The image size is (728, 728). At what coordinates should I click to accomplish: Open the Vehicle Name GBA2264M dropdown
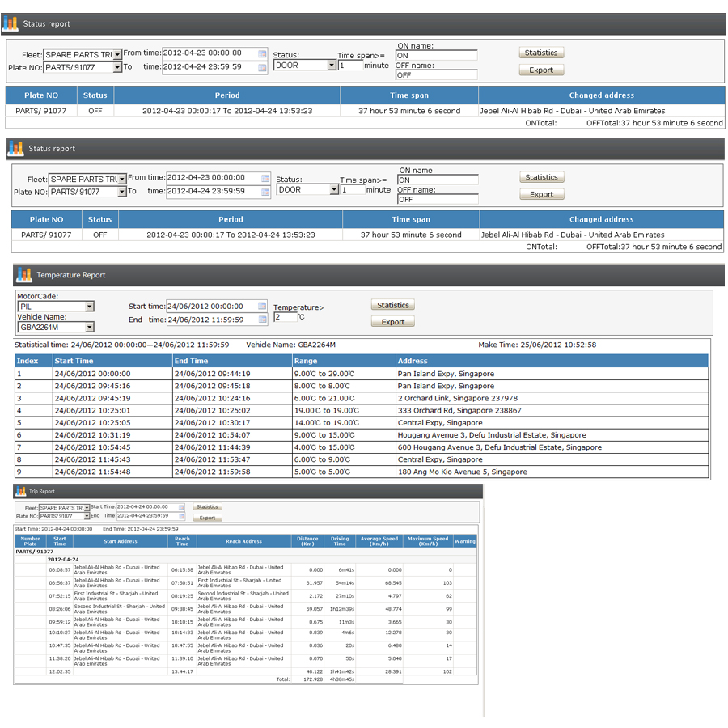click(90, 327)
